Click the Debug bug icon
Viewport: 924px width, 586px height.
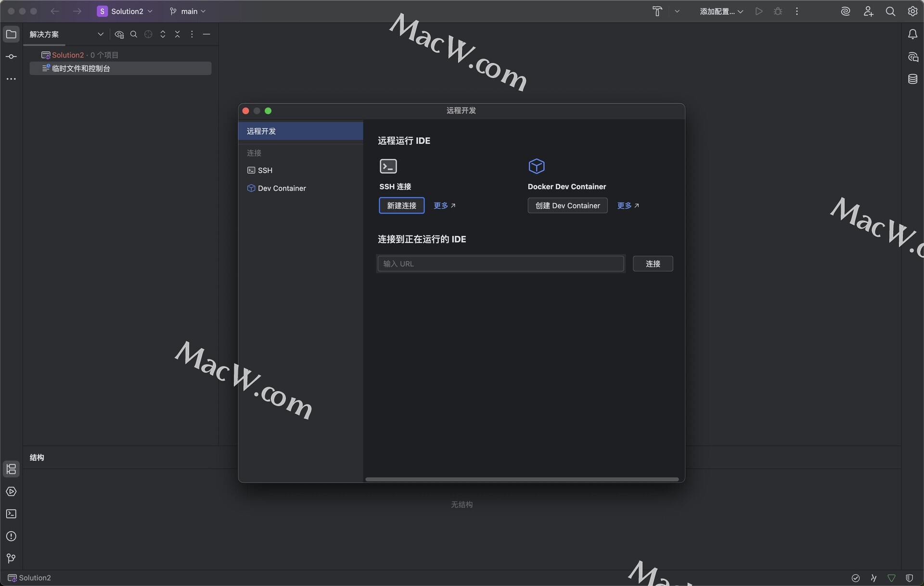[778, 11]
